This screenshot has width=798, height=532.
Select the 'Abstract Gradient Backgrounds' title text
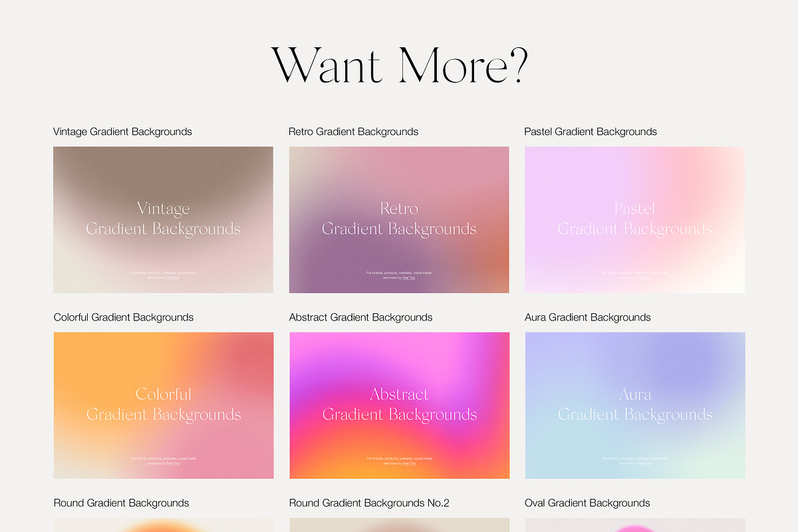pyautogui.click(x=360, y=317)
